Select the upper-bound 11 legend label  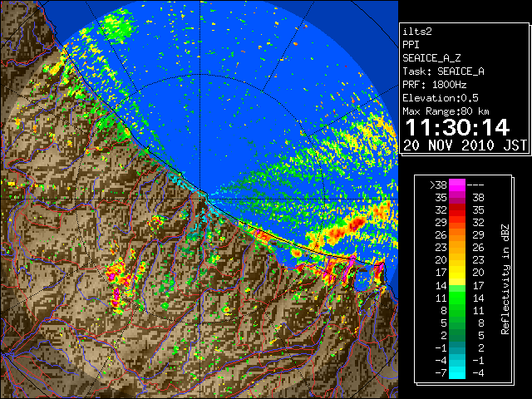pos(479,310)
